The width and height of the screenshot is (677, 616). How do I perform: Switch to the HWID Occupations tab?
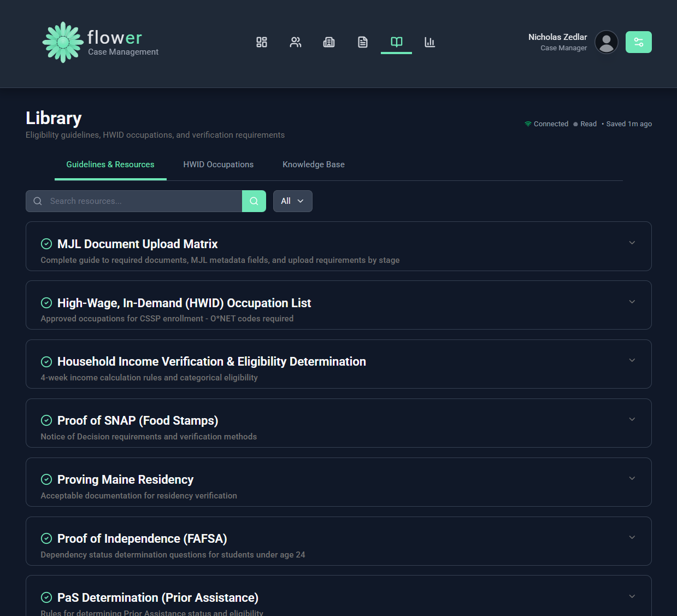pos(218,165)
